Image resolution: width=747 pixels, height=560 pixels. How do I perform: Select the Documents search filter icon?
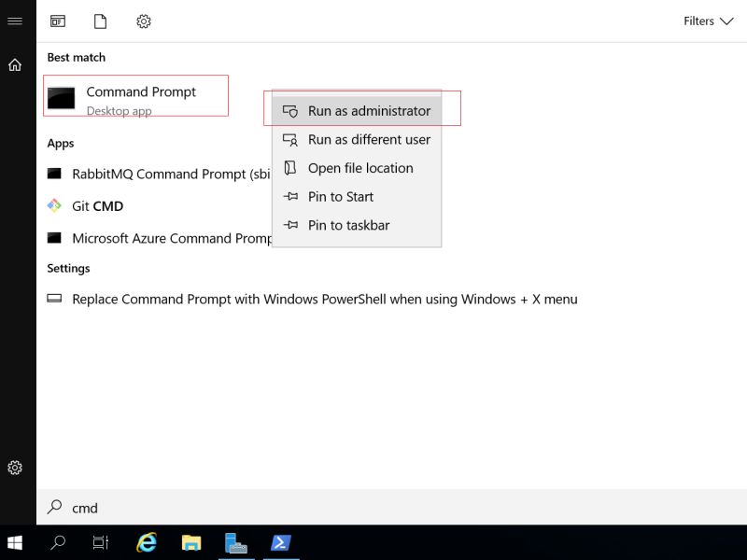tap(100, 21)
